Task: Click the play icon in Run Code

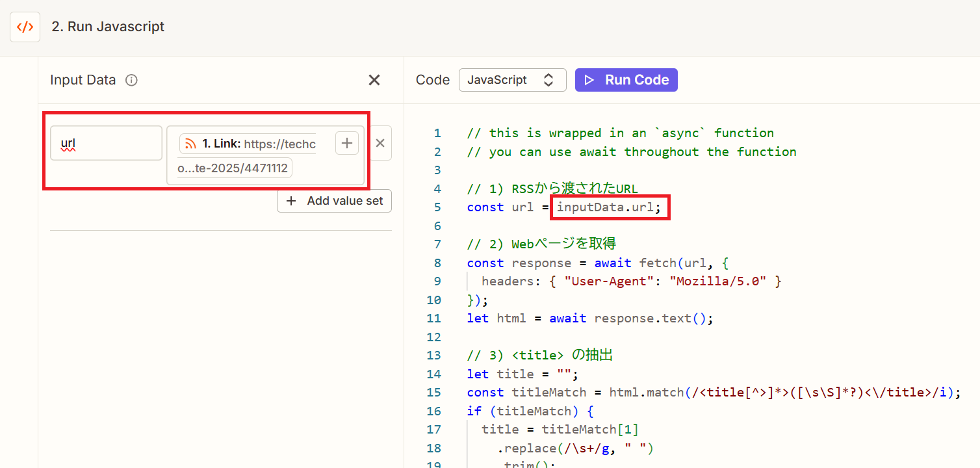Action: (x=589, y=80)
